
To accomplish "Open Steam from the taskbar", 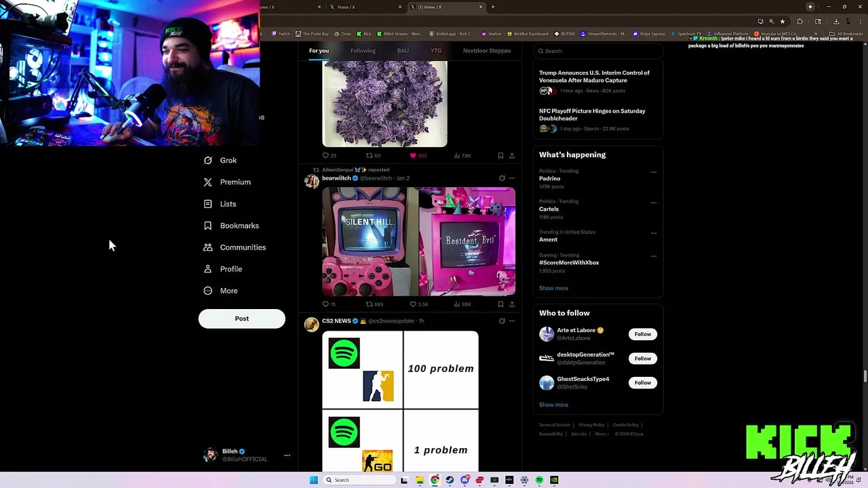I will [450, 480].
